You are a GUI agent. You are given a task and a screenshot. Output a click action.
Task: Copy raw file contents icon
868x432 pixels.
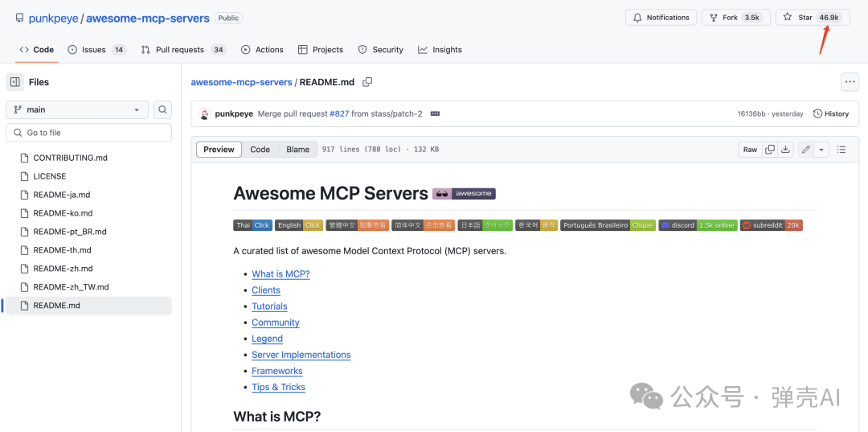(x=769, y=150)
